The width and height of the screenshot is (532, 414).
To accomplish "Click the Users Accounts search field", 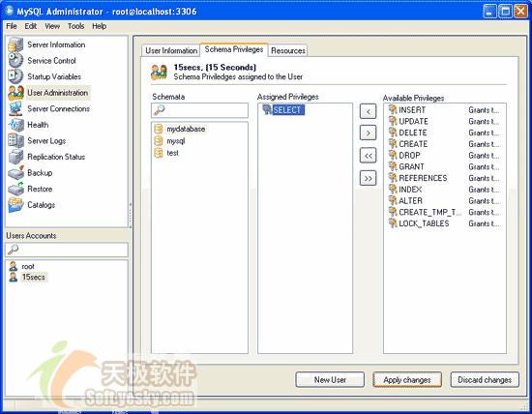I will click(67, 250).
